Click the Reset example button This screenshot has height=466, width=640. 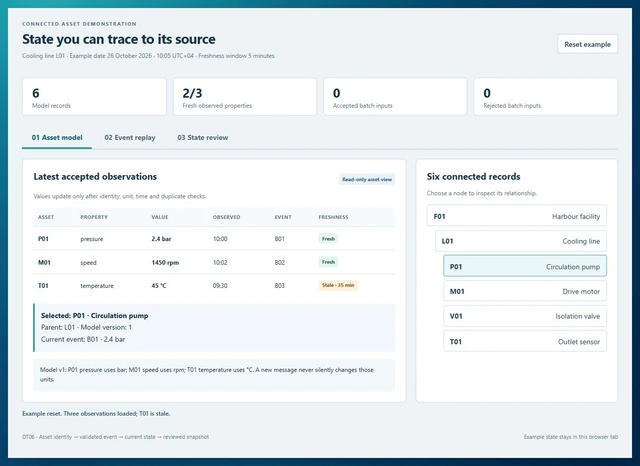pyautogui.click(x=587, y=44)
